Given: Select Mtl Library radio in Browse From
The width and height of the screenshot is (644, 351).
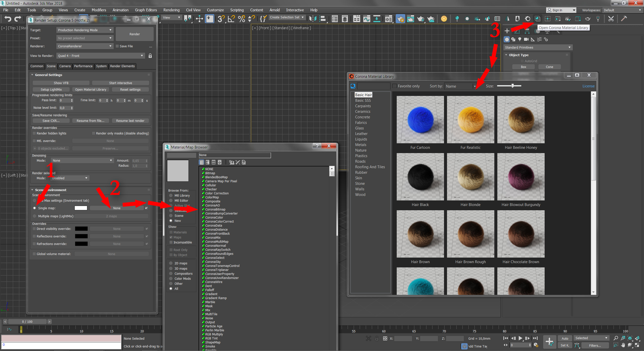Looking at the screenshot, I should (171, 195).
